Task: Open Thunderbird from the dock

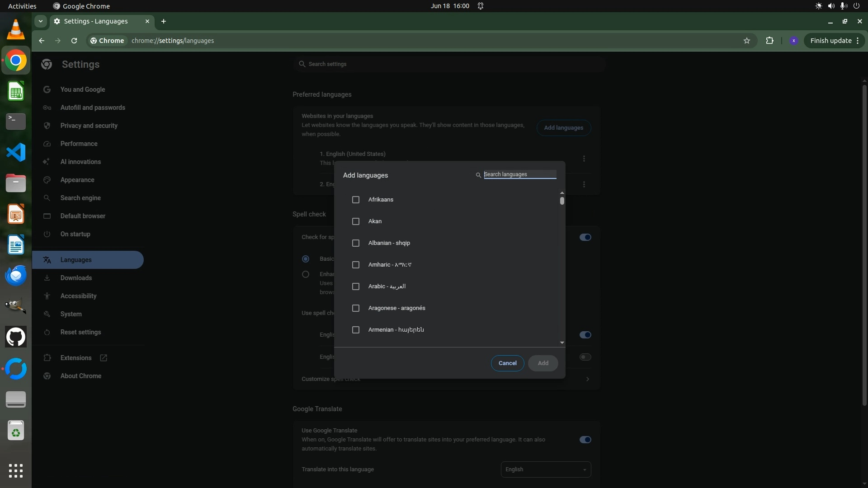Action: (16, 275)
